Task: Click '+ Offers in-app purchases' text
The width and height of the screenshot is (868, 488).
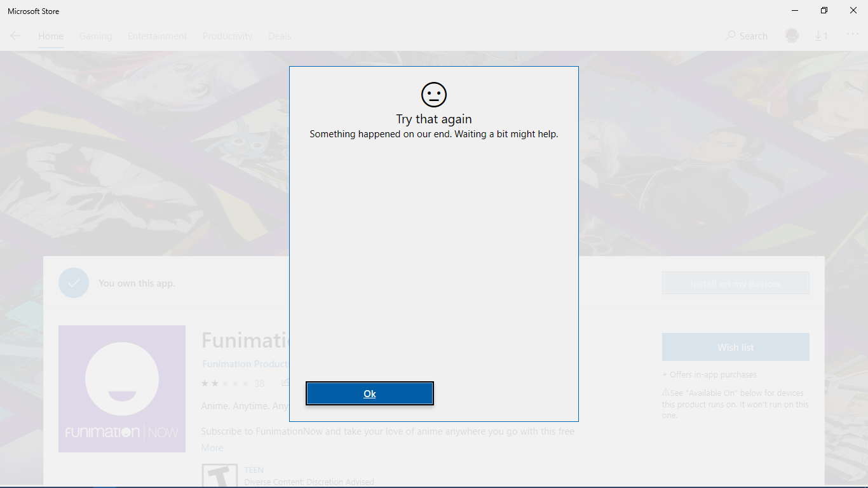Action: pos(709,375)
